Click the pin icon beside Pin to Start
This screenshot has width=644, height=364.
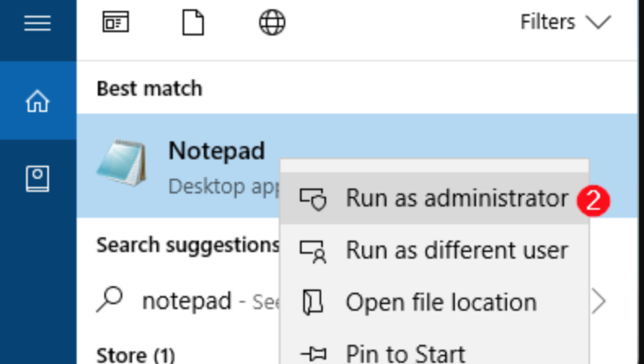pyautogui.click(x=313, y=353)
